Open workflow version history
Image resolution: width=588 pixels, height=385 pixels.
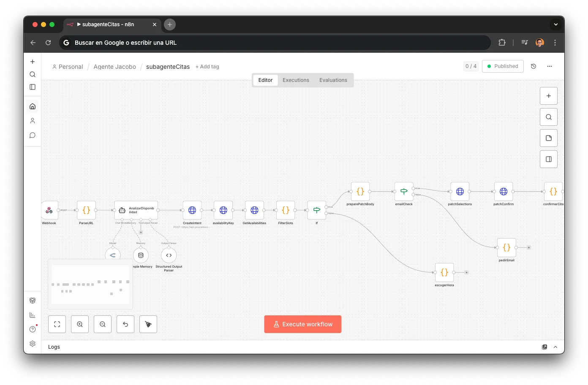coord(533,66)
